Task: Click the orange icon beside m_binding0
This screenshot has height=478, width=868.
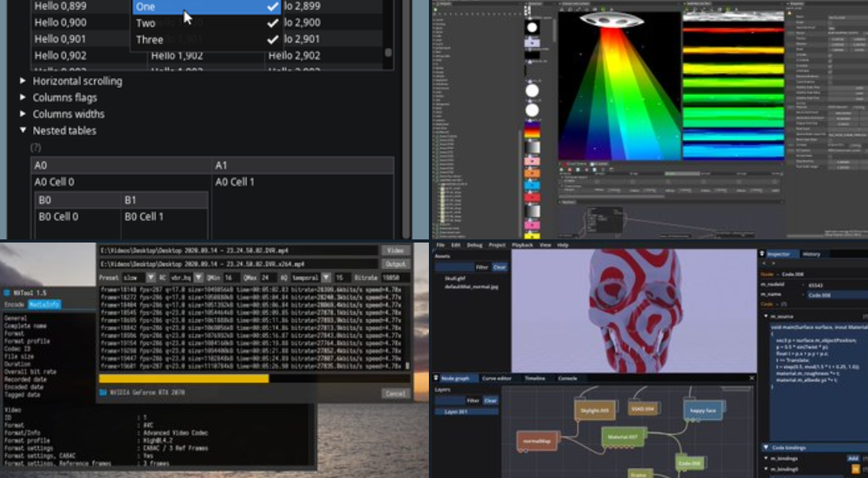Action: 856,469
